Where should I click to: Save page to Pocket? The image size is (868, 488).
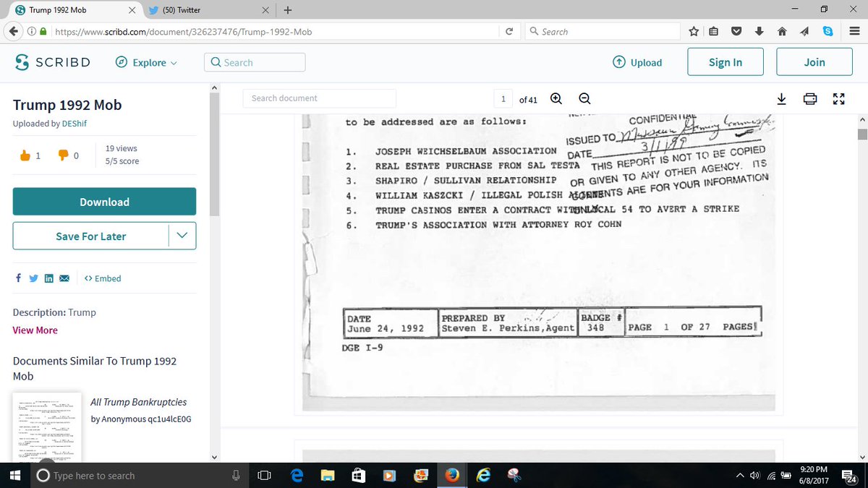click(x=736, y=32)
